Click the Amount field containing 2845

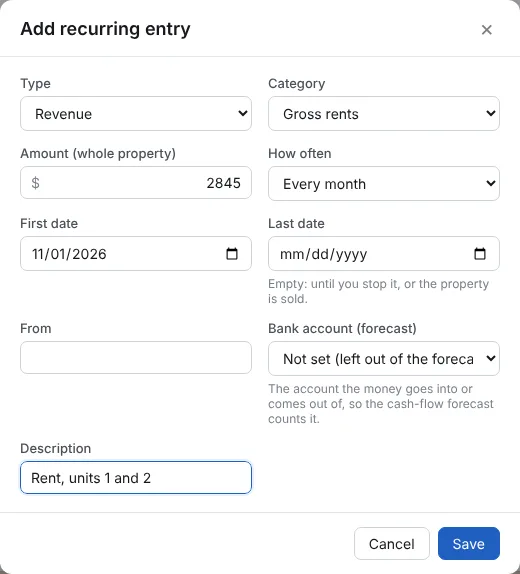[x=136, y=183]
